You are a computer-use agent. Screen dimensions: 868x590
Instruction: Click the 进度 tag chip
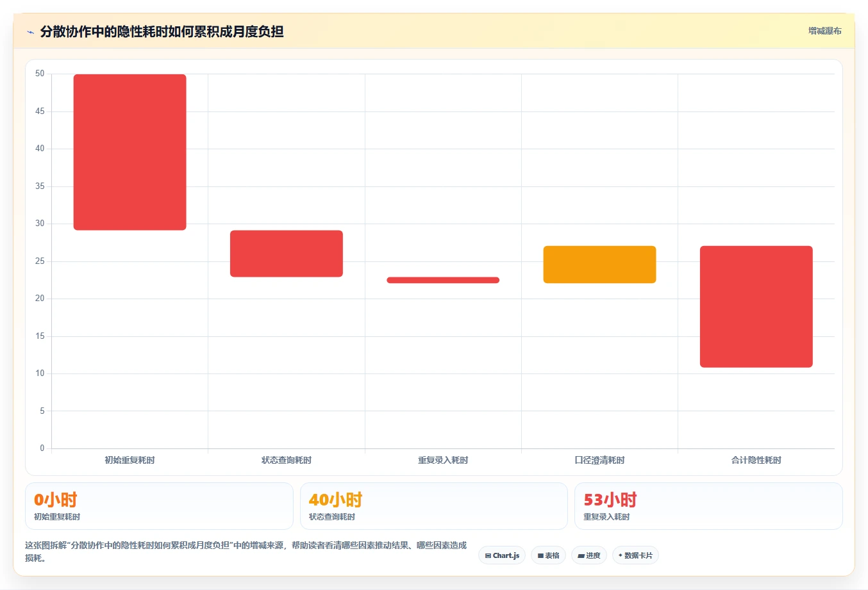pyautogui.click(x=589, y=555)
